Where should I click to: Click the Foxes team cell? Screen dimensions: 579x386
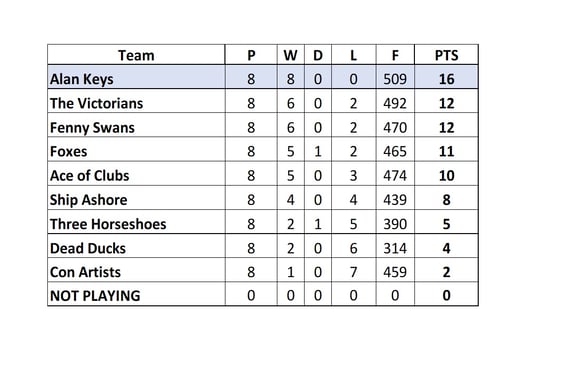(136, 151)
